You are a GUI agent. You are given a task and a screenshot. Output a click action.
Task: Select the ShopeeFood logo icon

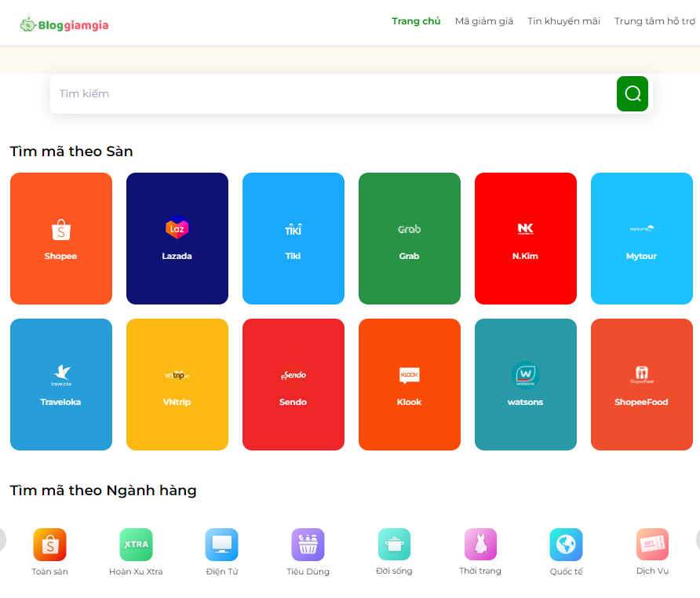(641, 374)
